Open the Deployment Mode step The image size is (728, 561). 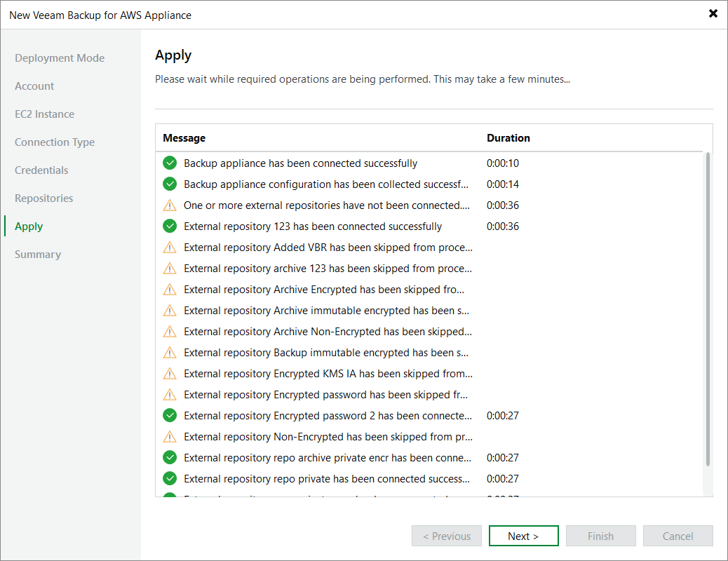pos(60,58)
